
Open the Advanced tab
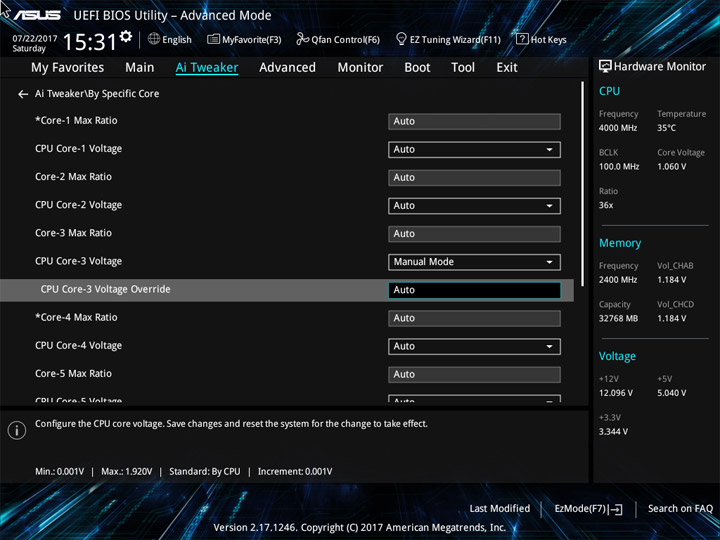(287, 68)
